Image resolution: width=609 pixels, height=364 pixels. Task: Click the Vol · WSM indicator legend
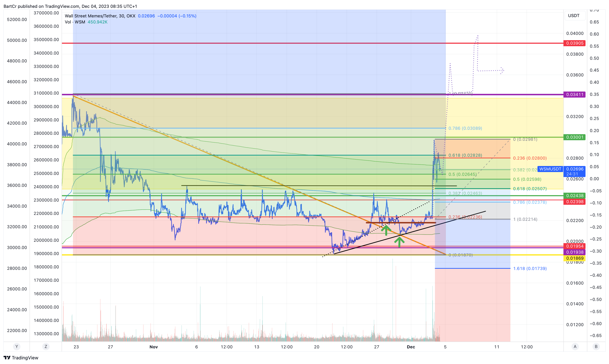click(75, 22)
